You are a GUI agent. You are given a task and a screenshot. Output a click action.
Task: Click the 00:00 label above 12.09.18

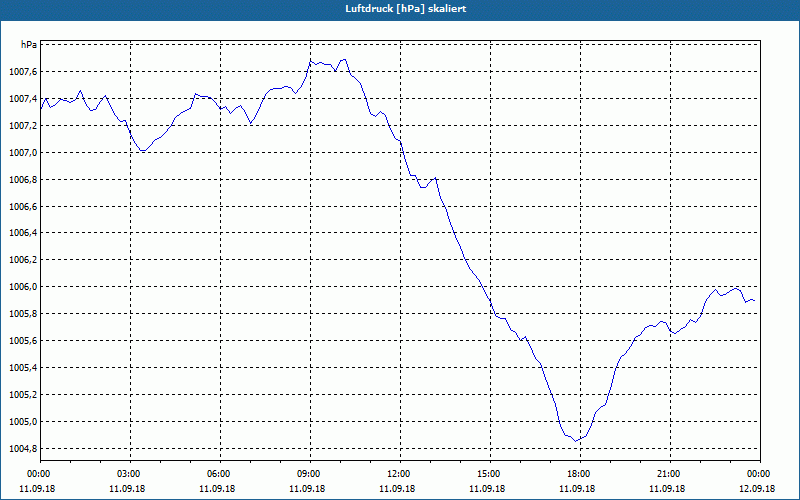click(759, 474)
